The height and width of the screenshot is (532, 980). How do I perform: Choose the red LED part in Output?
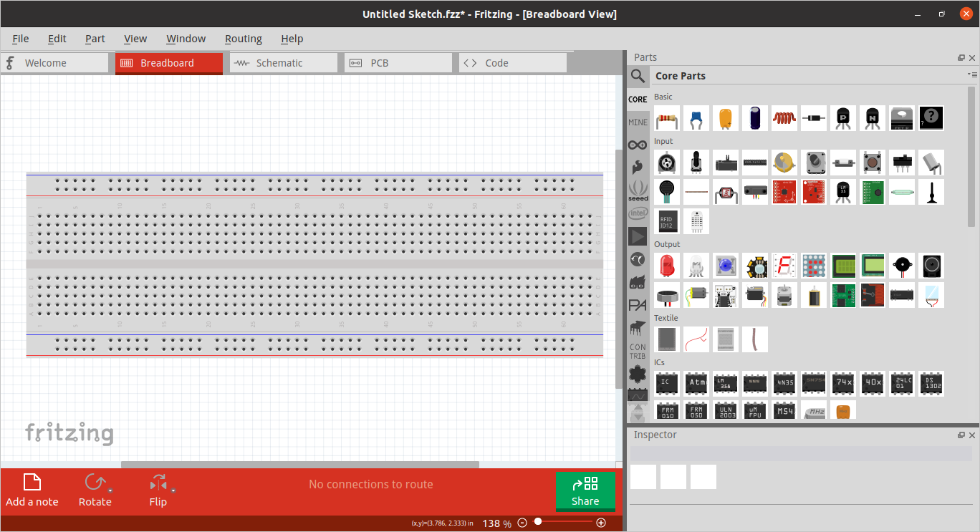coord(667,266)
